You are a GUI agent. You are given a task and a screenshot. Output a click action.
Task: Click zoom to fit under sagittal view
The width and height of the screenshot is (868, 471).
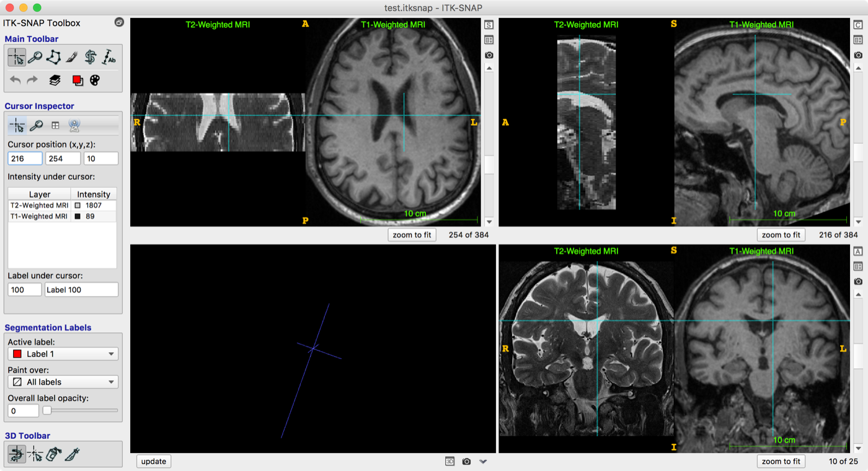pyautogui.click(x=781, y=235)
